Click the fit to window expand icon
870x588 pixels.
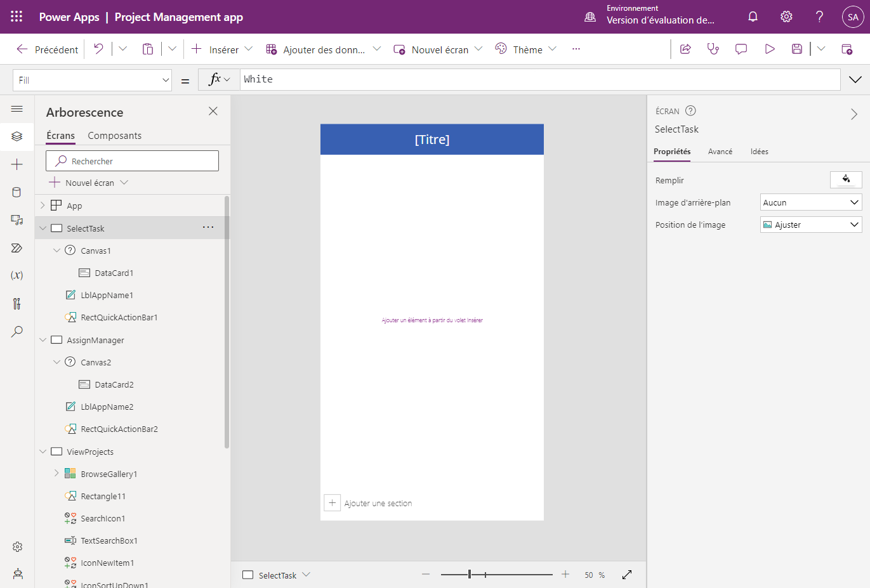tap(627, 574)
